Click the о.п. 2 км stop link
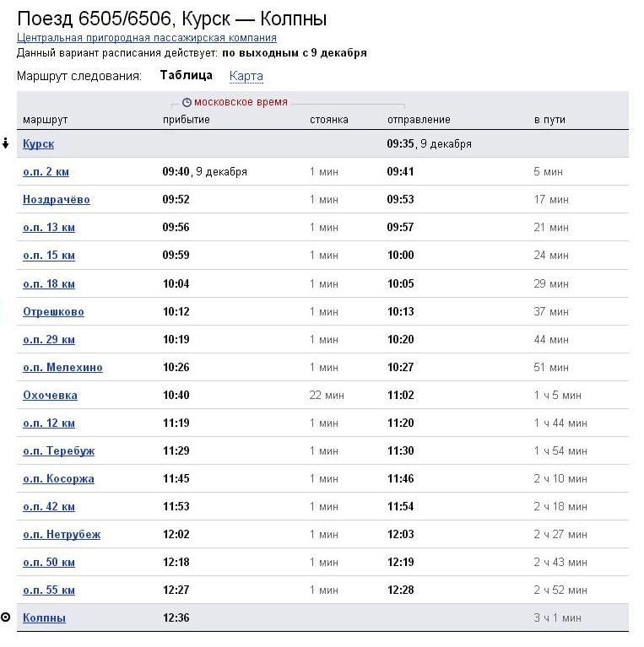 pyautogui.click(x=46, y=172)
